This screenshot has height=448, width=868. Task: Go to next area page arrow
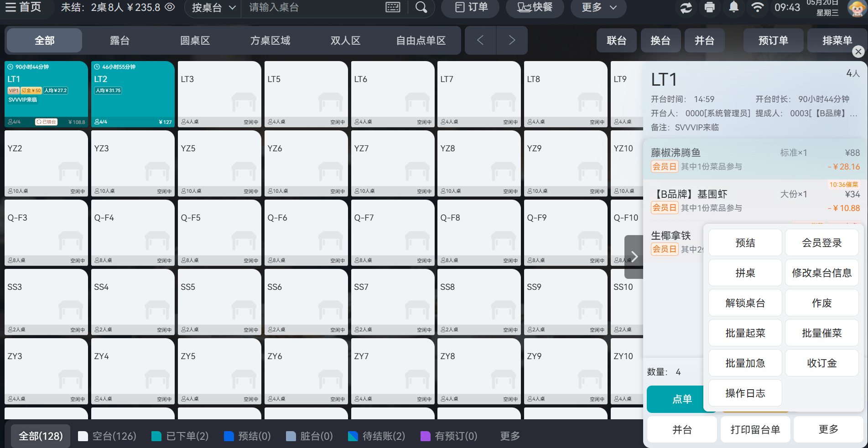pyautogui.click(x=512, y=41)
